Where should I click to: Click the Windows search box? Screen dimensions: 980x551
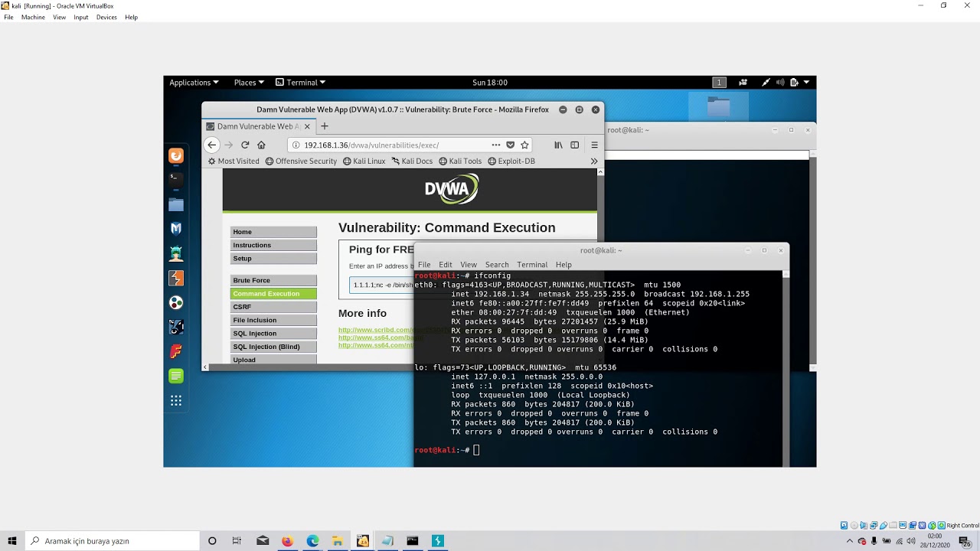(x=111, y=541)
